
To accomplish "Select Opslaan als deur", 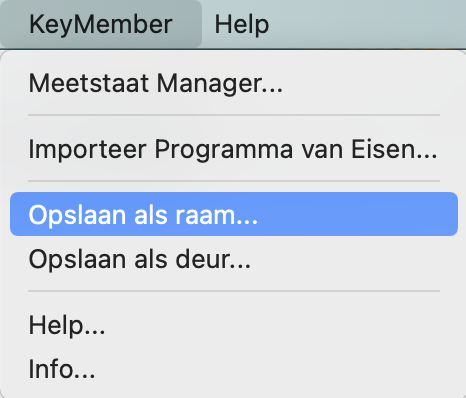I will (234, 259).
